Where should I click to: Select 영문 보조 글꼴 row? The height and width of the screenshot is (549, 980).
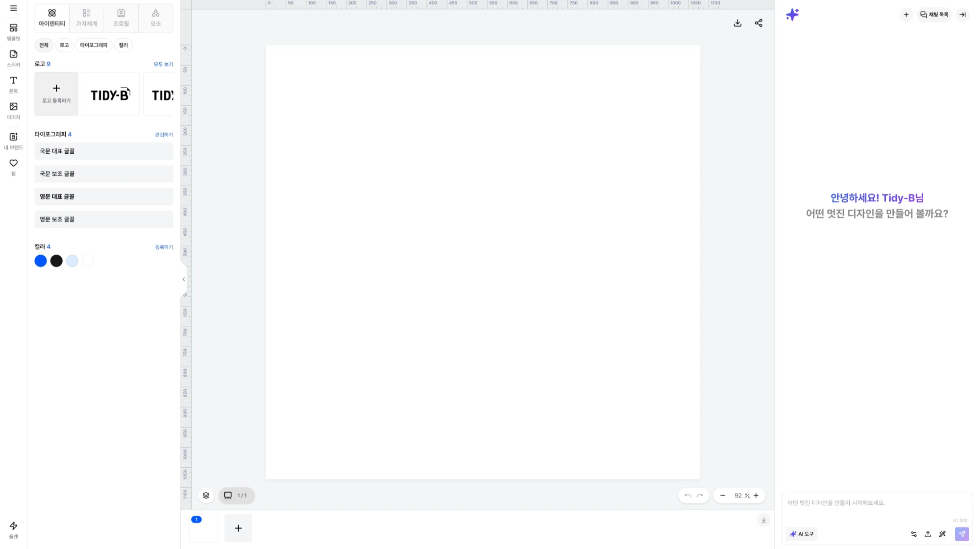coord(104,219)
